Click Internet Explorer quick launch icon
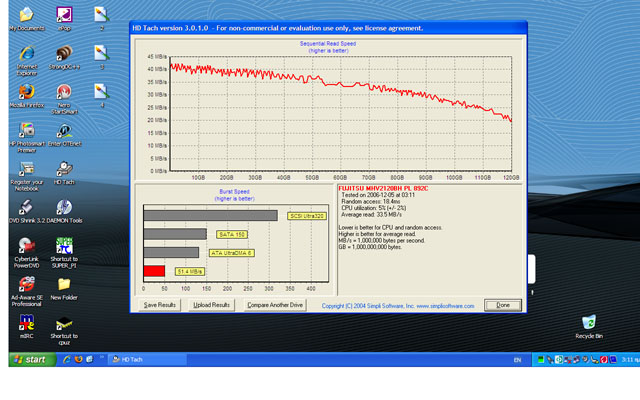 tap(67, 359)
